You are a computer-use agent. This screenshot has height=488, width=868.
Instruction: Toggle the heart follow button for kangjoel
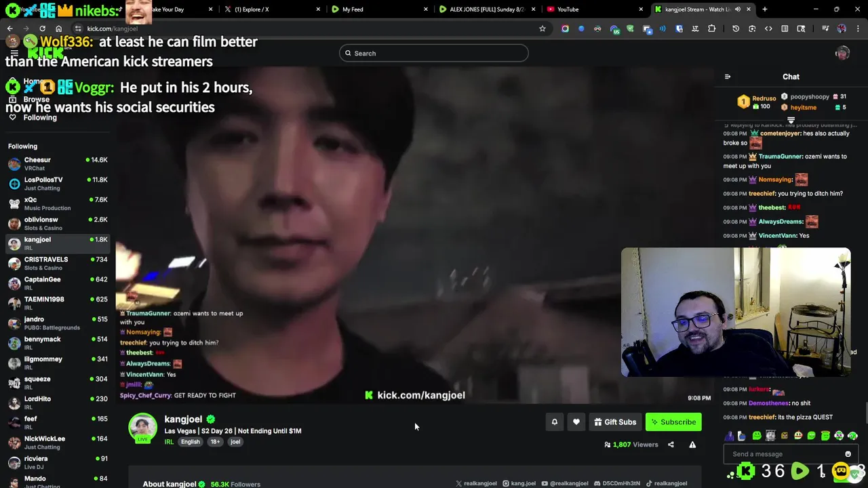pyautogui.click(x=576, y=422)
